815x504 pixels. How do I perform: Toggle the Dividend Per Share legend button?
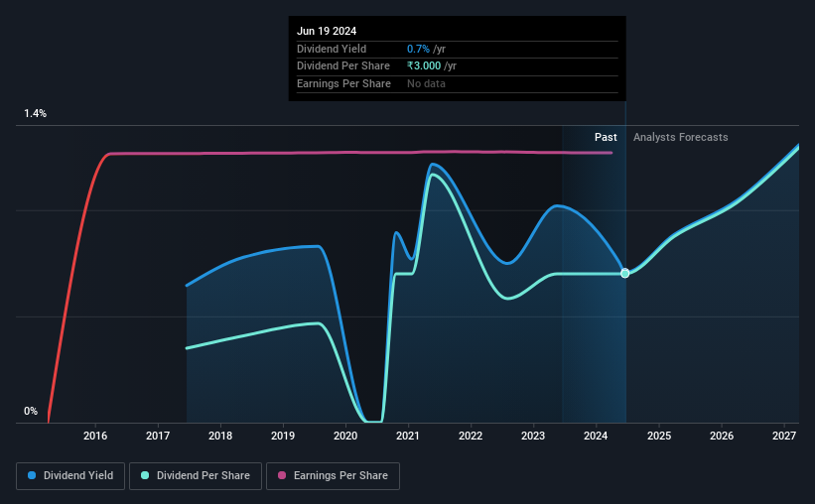(196, 476)
